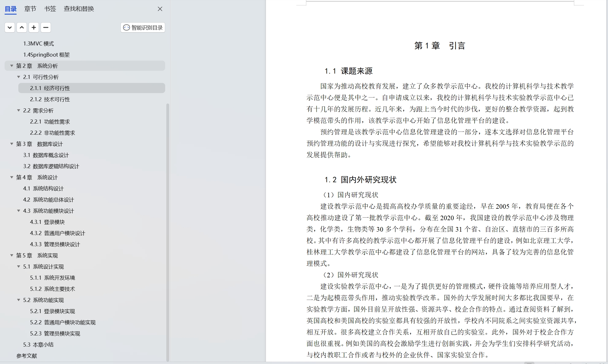Viewport: 608px width, 364px height.
Task: Click the collapse-level up chevron button
Action: point(22,27)
